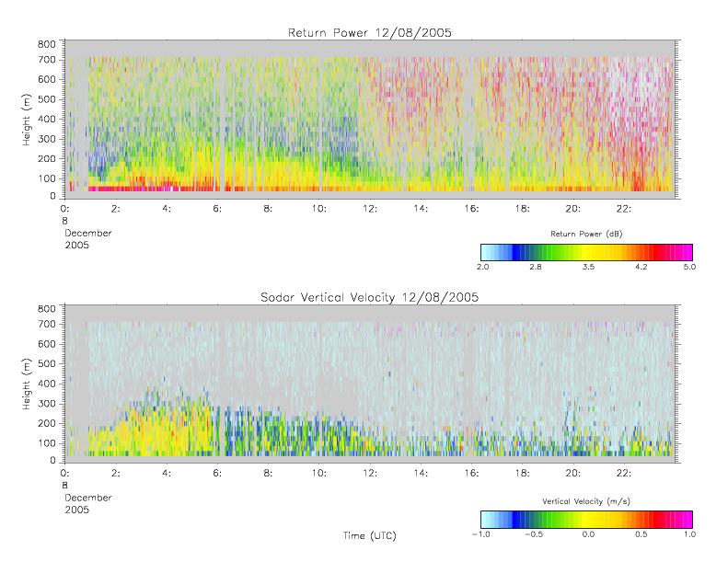The image size is (728, 562).
Task: Click the 3.5 tick on Return Power colorbar
Action: coord(588,267)
